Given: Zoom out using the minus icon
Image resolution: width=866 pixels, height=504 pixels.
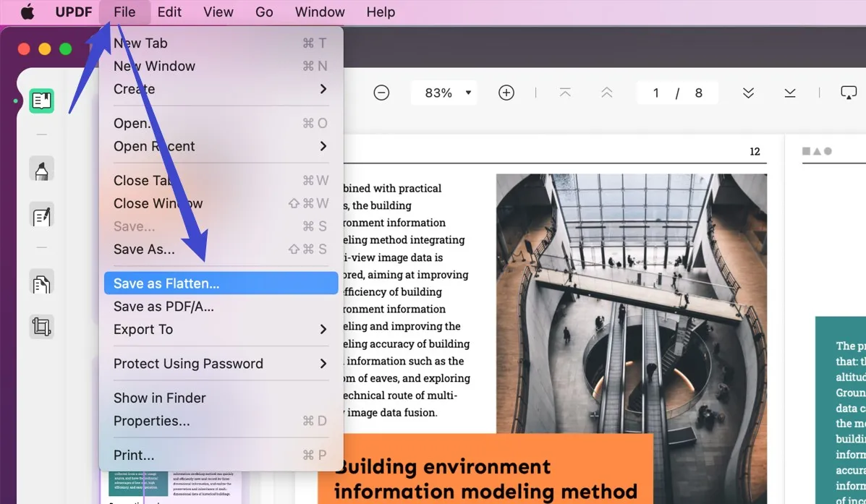Looking at the screenshot, I should point(381,93).
